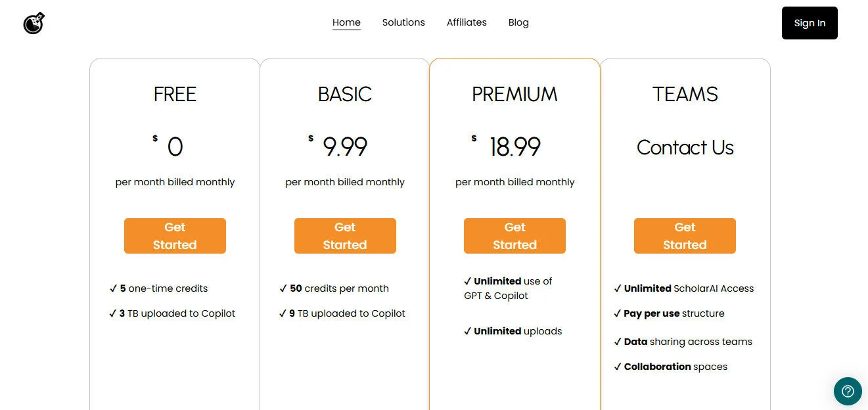The image size is (868, 410).
Task: Click the checkmark beside '9 TB uploaded to Copilot'
Action: pyautogui.click(x=283, y=313)
